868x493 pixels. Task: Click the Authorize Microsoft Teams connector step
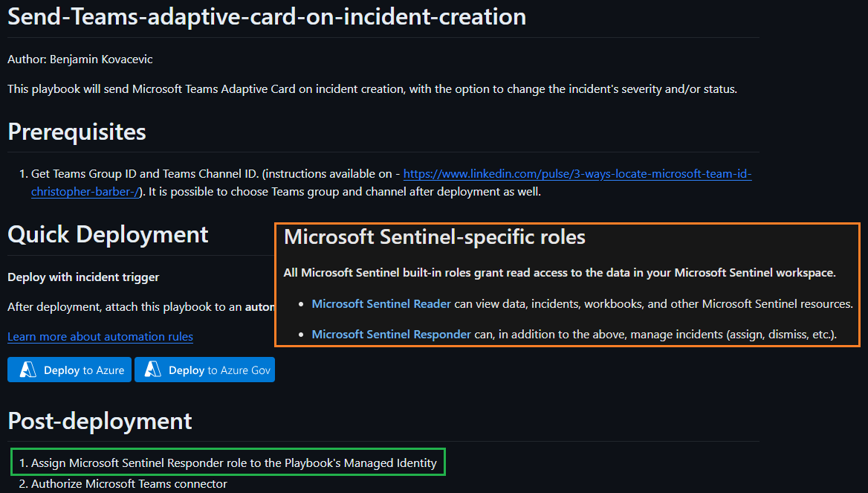point(123,484)
